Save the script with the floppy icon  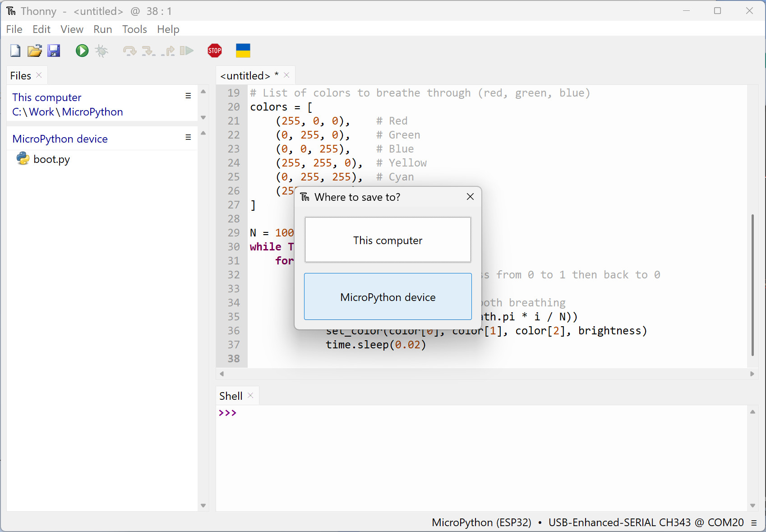(x=54, y=51)
